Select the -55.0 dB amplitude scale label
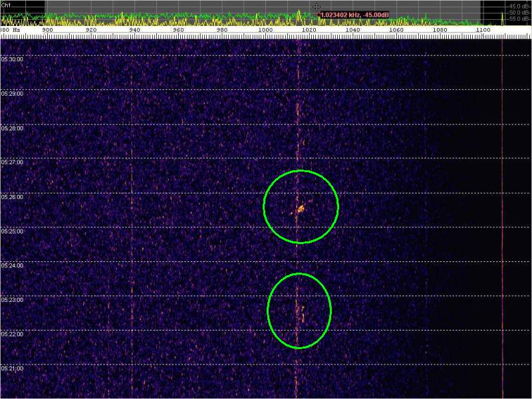The image size is (532, 399). [x=519, y=19]
